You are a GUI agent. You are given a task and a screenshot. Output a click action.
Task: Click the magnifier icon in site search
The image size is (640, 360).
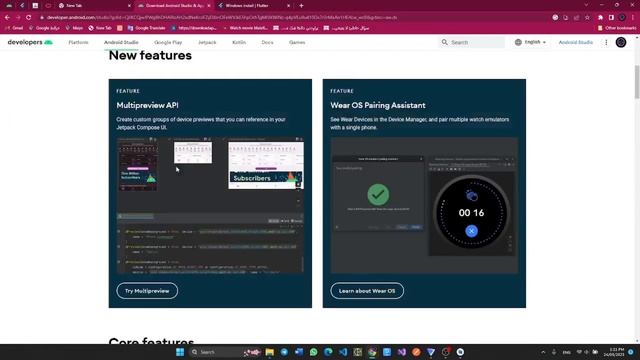click(x=444, y=42)
